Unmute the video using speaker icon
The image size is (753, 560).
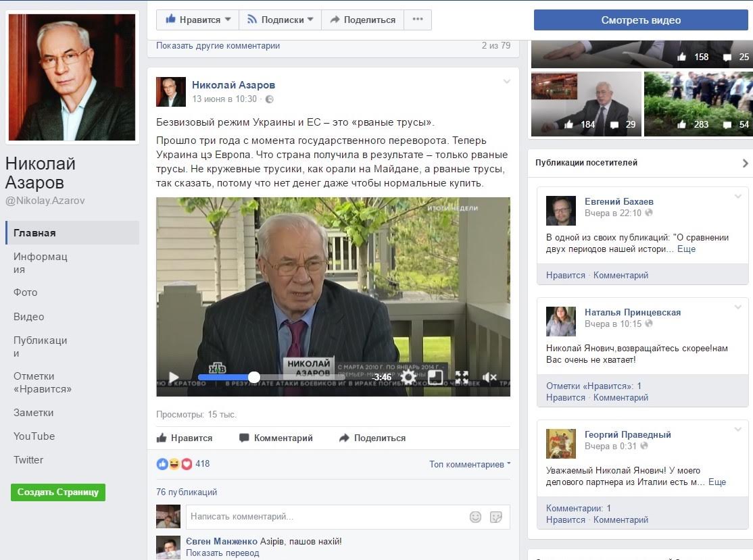489,377
